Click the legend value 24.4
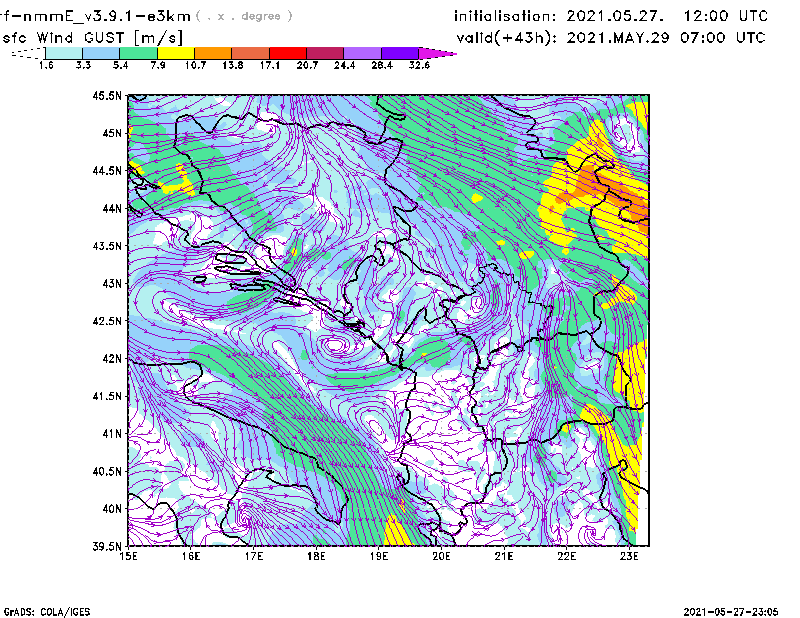 tap(344, 65)
